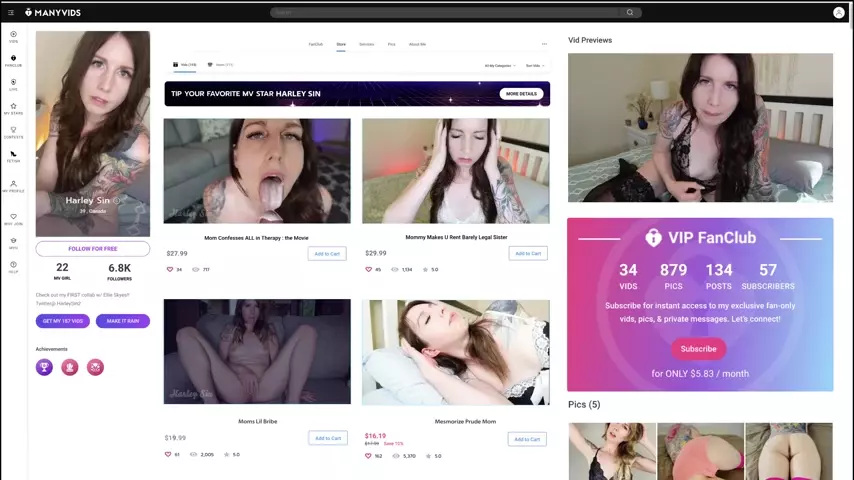Go to Live in the left sidebar
854x480 pixels.
click(13, 84)
